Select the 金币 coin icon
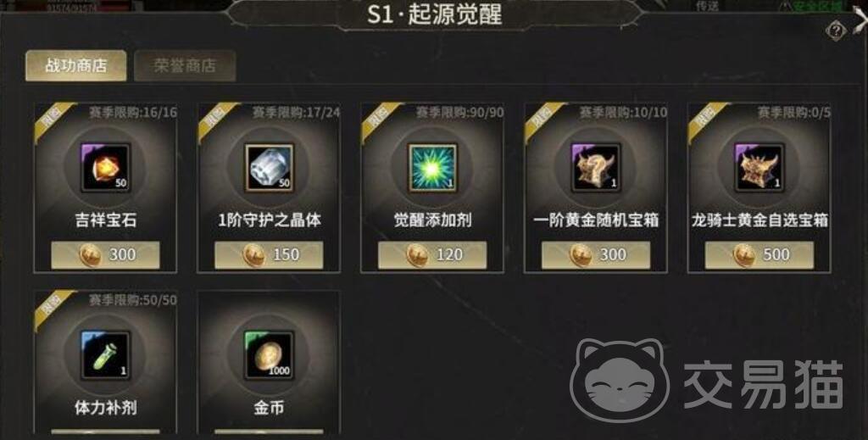 tap(269, 355)
